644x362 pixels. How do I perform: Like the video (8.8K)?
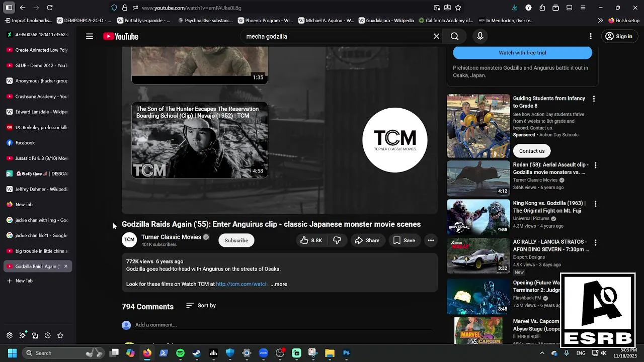[x=311, y=240]
